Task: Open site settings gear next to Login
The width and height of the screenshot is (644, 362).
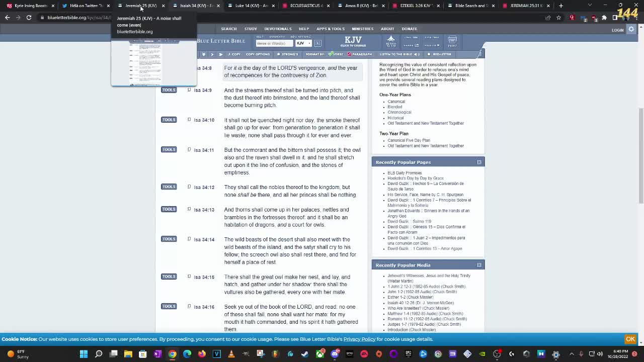Action: (x=631, y=30)
